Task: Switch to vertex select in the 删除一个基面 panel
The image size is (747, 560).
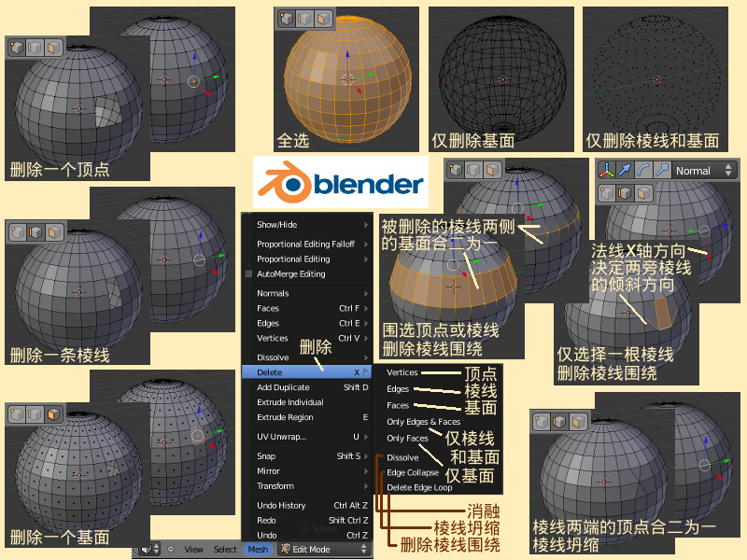Action: pos(17,414)
